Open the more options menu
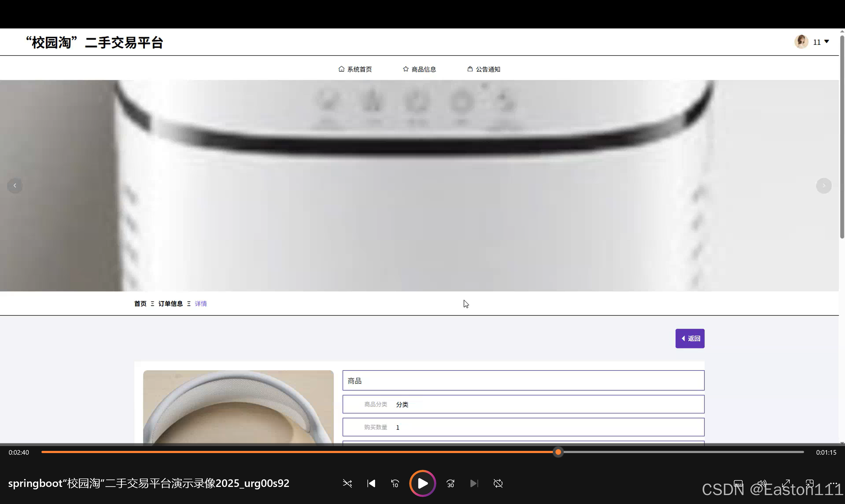The height and width of the screenshot is (504, 845). (x=833, y=483)
